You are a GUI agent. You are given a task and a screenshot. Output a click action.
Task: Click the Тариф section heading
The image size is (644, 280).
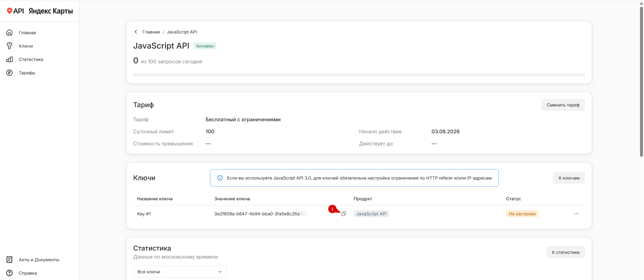[x=144, y=105]
